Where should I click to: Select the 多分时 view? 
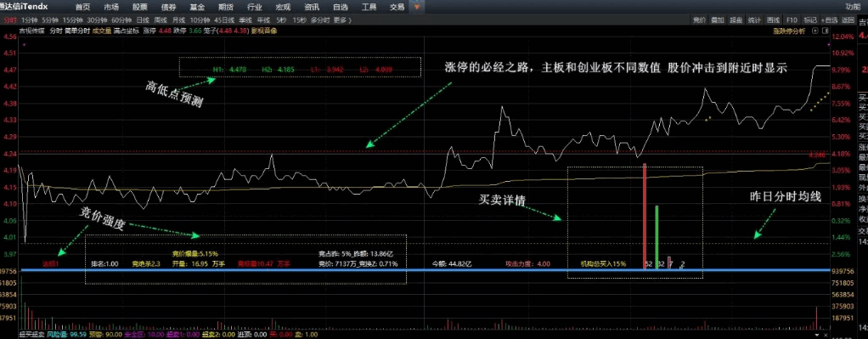320,20
